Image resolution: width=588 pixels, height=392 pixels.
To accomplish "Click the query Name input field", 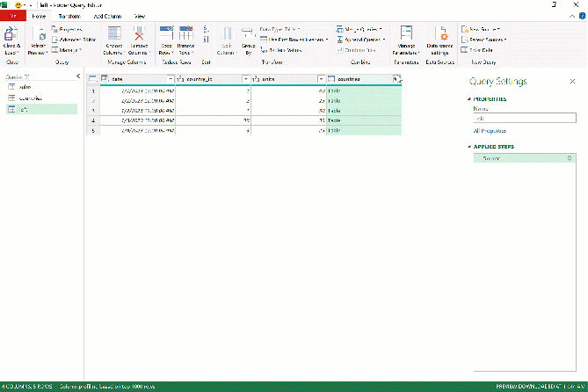I will coord(525,118).
